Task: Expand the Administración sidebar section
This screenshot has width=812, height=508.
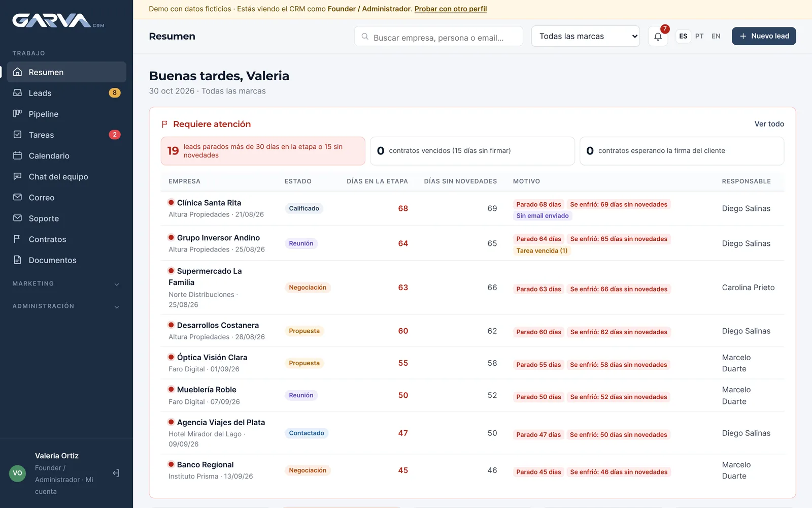Action: 66,306
